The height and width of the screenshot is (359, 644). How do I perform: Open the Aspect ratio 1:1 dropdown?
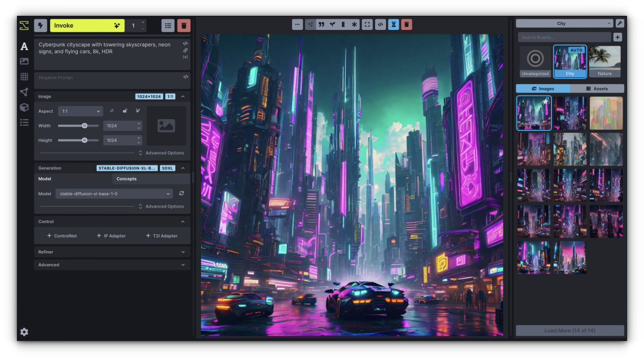[80, 111]
